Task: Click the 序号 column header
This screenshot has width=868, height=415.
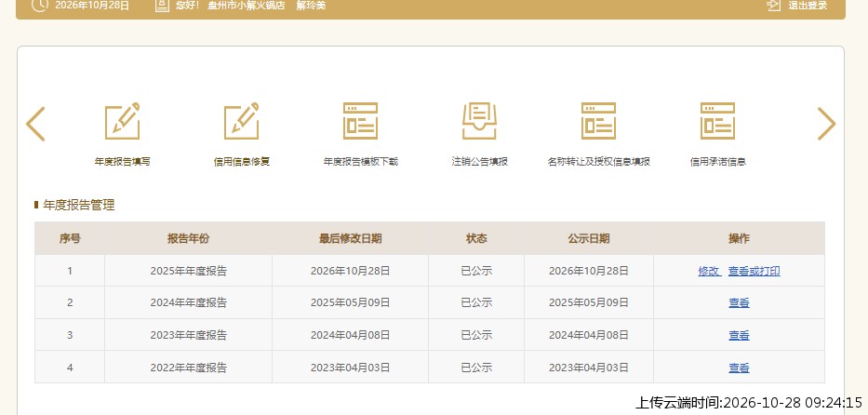Action: point(70,238)
